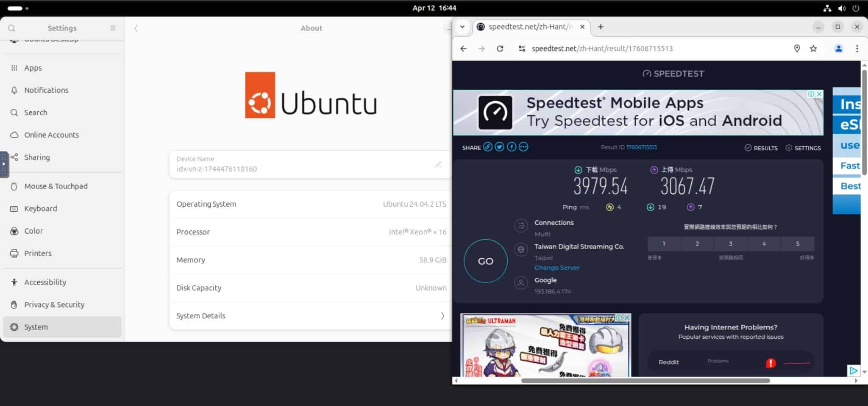Viewport: 868px width, 406px height.
Task: Open Keyboard settings
Action: tap(62, 209)
